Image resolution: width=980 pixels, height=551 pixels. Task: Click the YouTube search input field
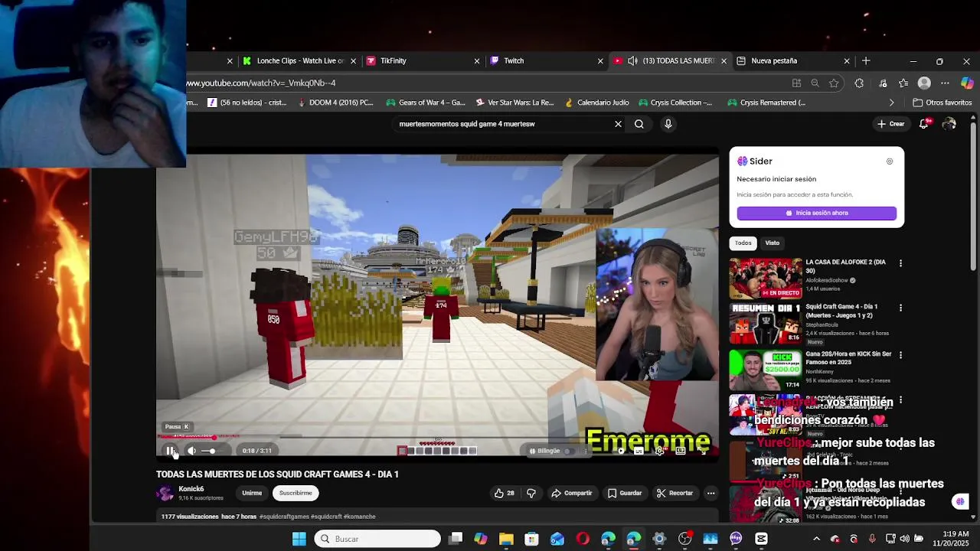(501, 124)
